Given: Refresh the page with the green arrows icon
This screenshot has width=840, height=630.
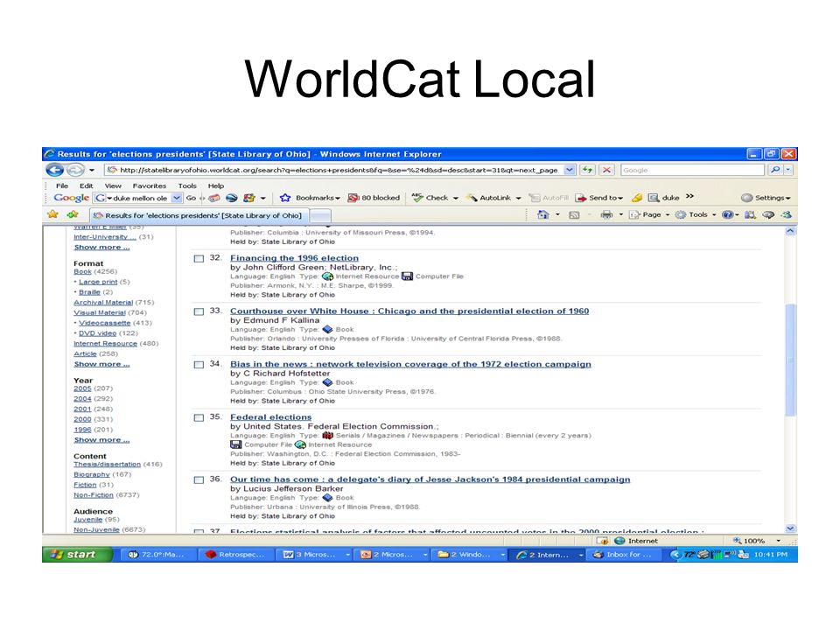Looking at the screenshot, I should pos(588,170).
